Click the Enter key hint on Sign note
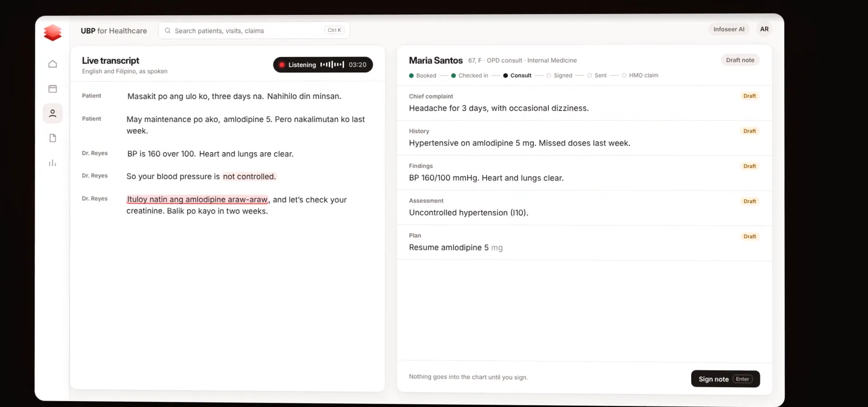 pyautogui.click(x=743, y=379)
